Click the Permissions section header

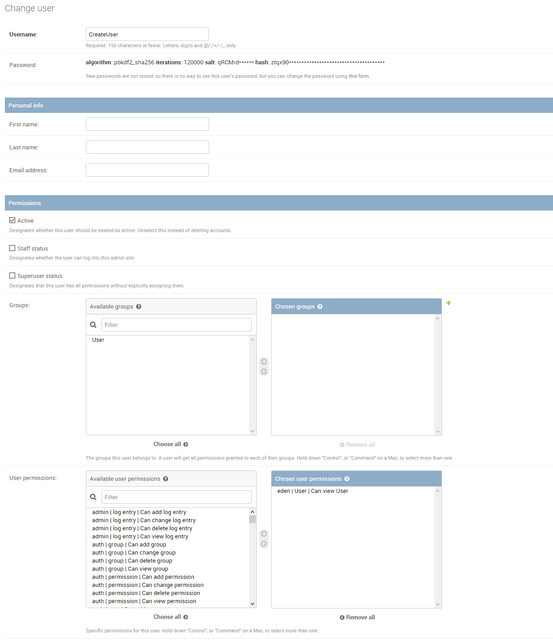click(x=279, y=203)
